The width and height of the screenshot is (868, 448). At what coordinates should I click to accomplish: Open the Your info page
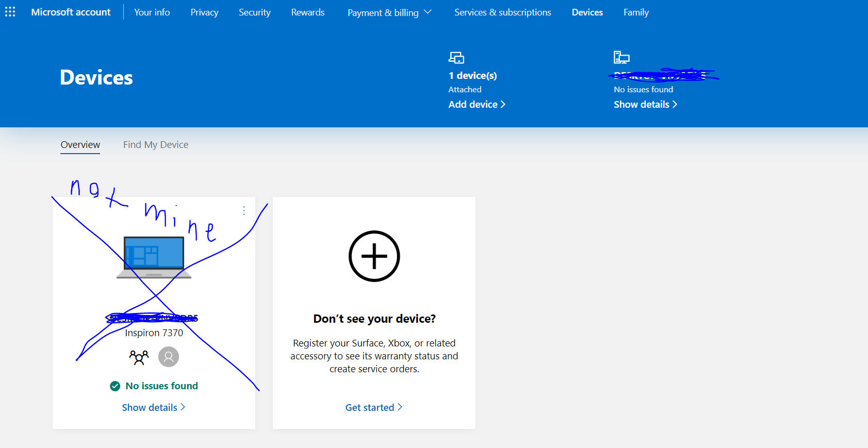click(152, 12)
